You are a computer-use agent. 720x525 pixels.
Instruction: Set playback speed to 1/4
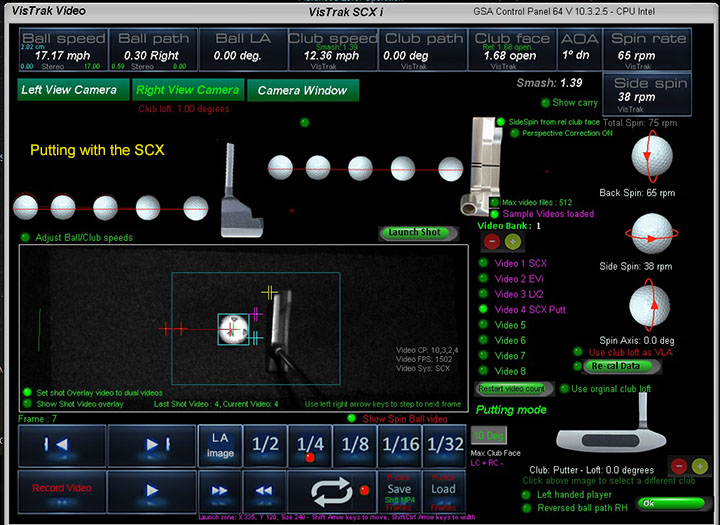click(x=310, y=445)
